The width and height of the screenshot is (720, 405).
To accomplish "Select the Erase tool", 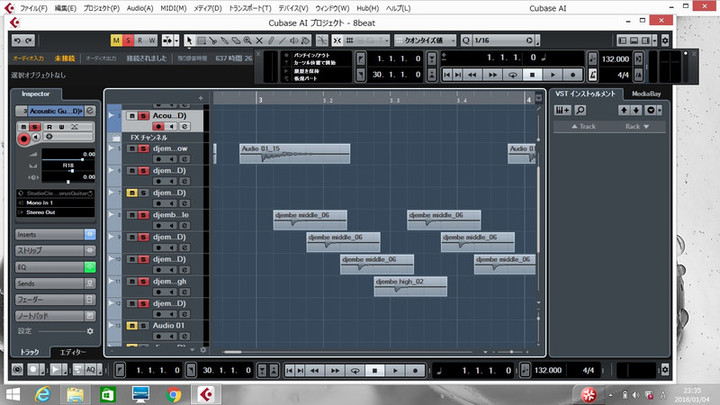I will 236,40.
